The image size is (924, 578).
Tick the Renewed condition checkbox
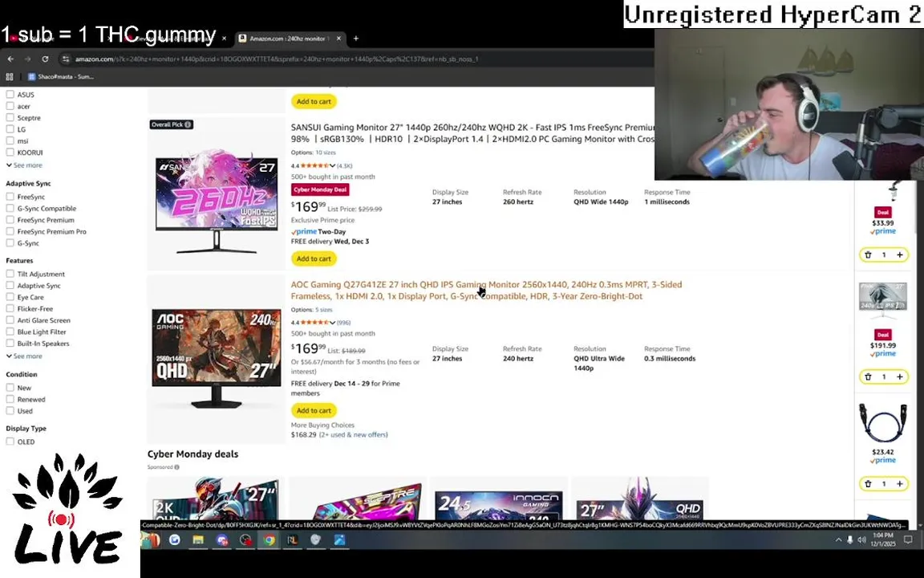click(x=10, y=399)
